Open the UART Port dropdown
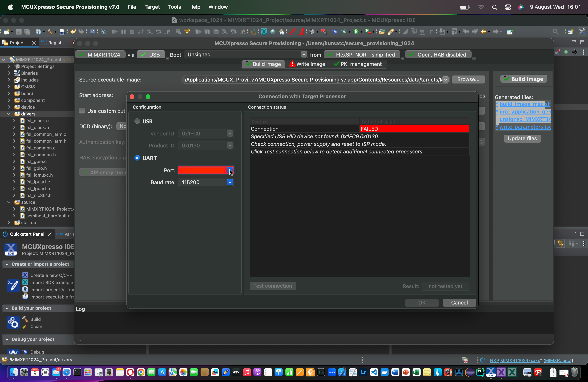Screen dimensions: 588x382 [x=230, y=170]
